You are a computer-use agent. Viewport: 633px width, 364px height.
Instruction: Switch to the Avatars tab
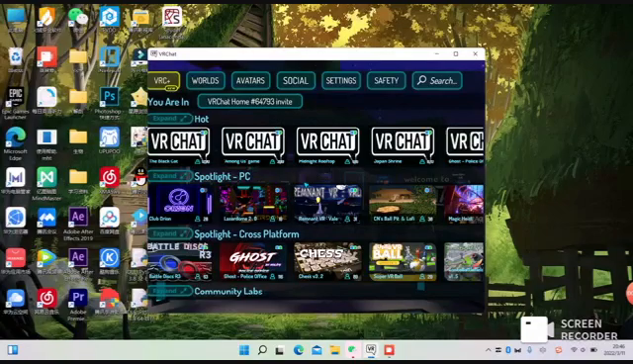point(250,81)
